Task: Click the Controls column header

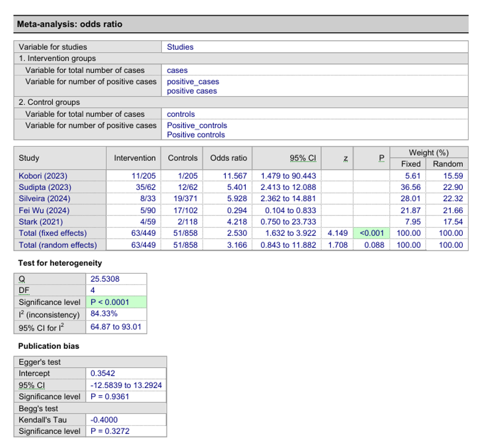Action: tap(183, 158)
